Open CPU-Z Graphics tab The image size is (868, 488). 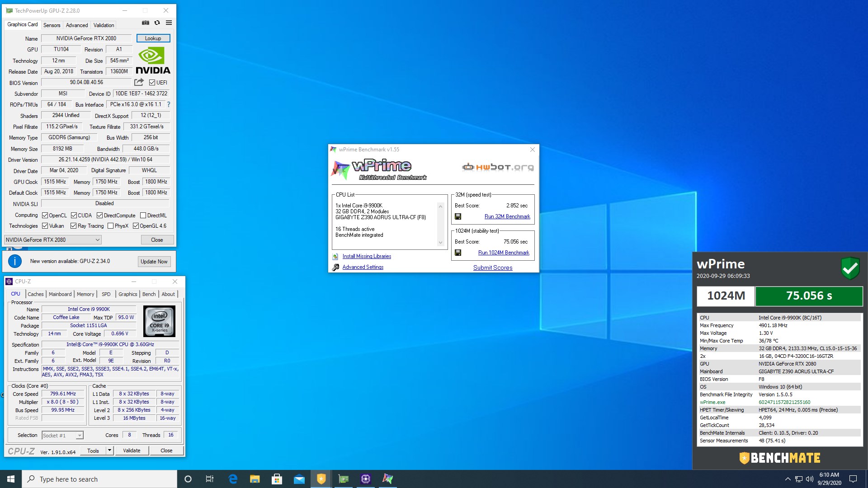point(127,294)
